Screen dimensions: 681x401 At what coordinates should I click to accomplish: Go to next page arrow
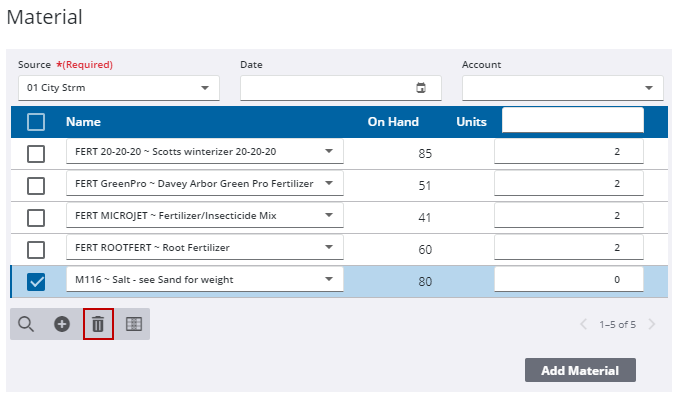(651, 324)
